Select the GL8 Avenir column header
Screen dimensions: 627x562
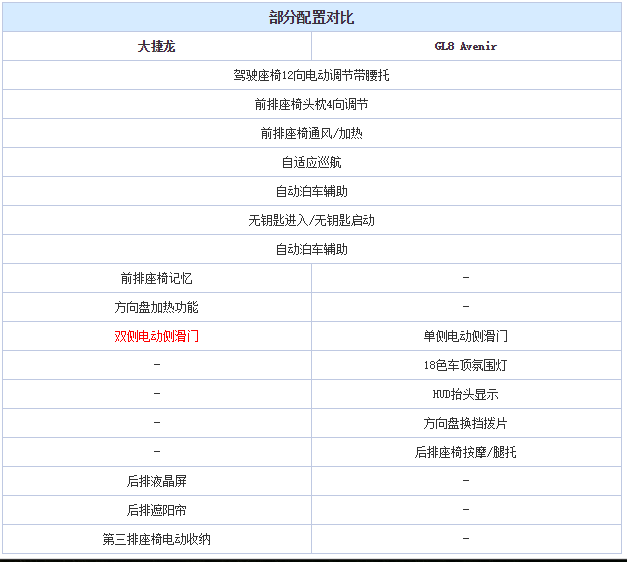pyautogui.click(x=466, y=46)
